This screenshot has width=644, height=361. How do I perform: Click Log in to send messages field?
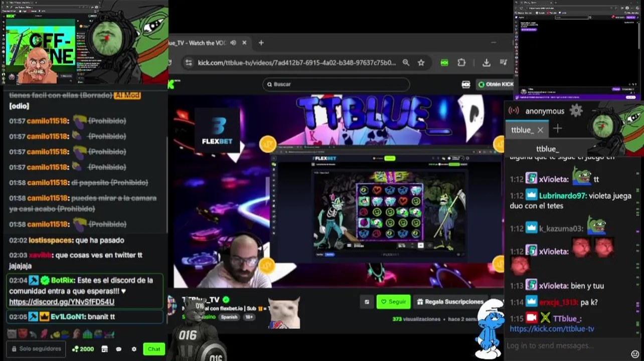pos(566,345)
